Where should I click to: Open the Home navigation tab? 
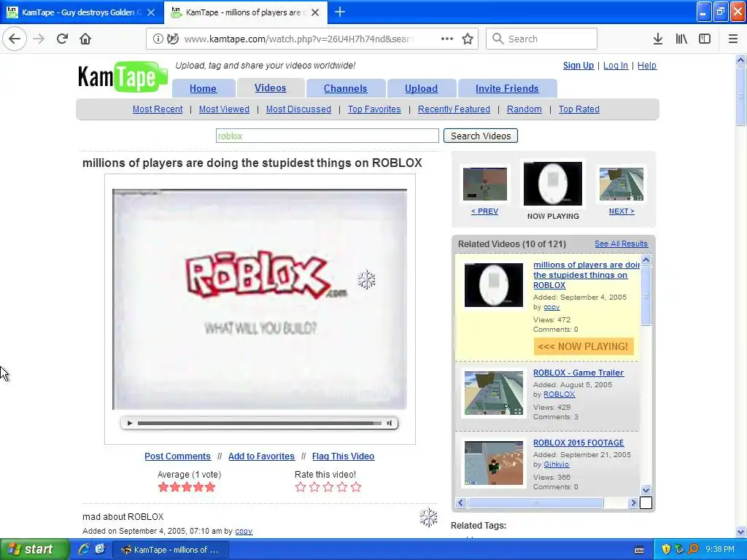pyautogui.click(x=203, y=88)
